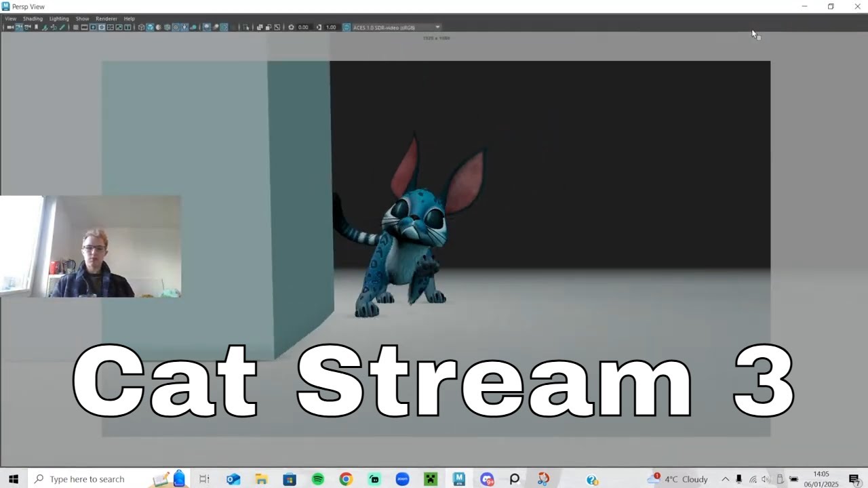Switch to Maya on the taskbar
Viewport: 868px width, 488px height.
point(459,479)
